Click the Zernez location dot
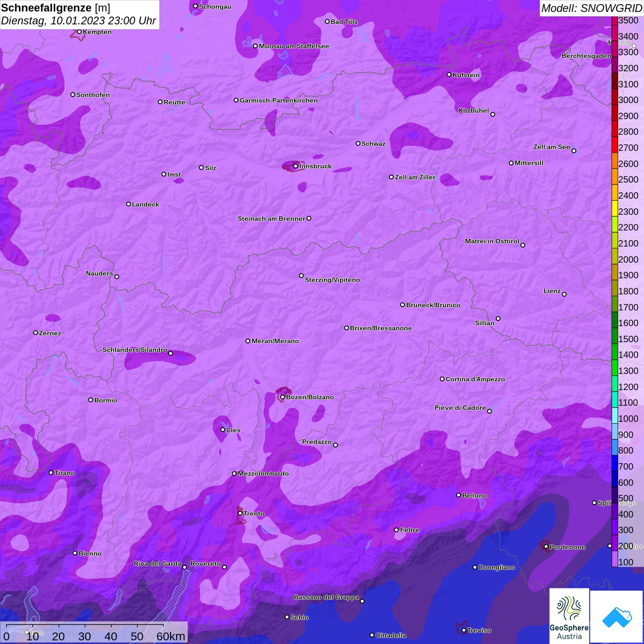This screenshot has height=644, width=644. 35,333
